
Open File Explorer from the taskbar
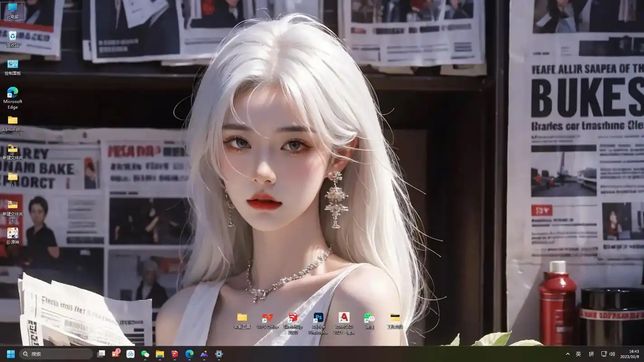point(160,354)
